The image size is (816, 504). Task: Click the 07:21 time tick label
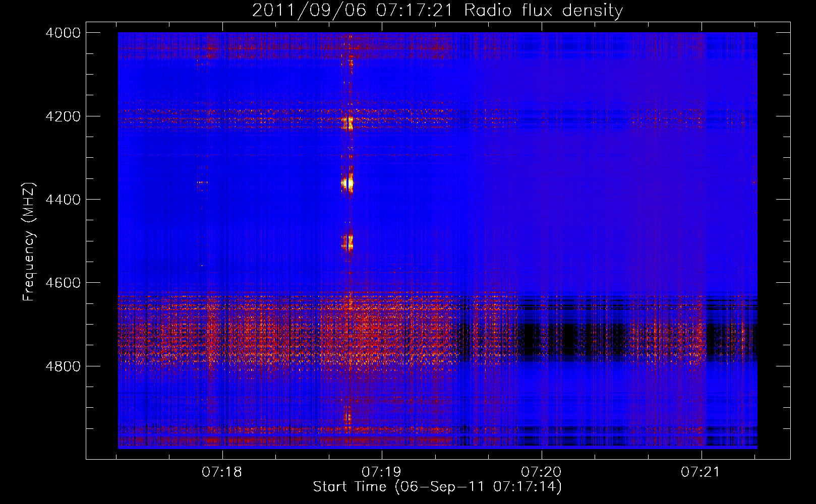701,472
